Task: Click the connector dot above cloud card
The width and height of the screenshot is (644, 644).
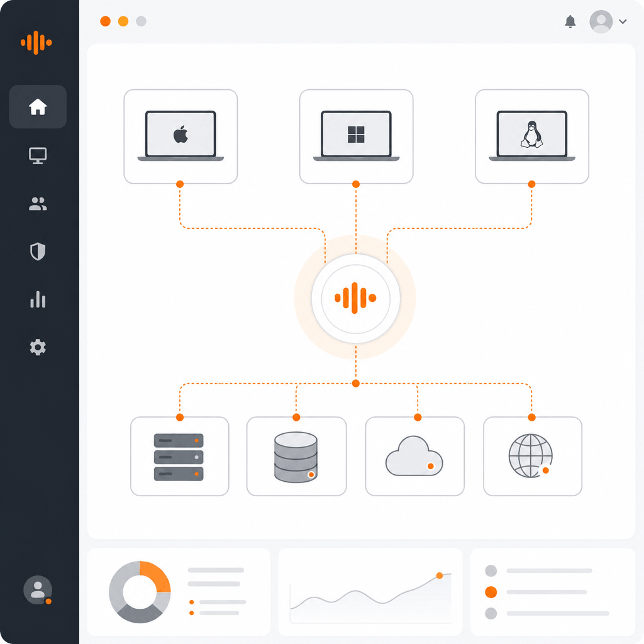Action: click(418, 418)
